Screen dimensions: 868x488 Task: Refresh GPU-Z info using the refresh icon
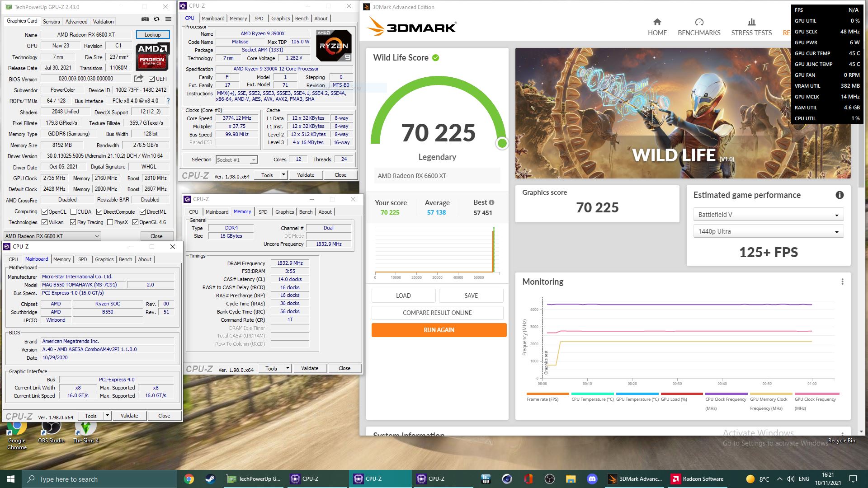click(x=156, y=19)
